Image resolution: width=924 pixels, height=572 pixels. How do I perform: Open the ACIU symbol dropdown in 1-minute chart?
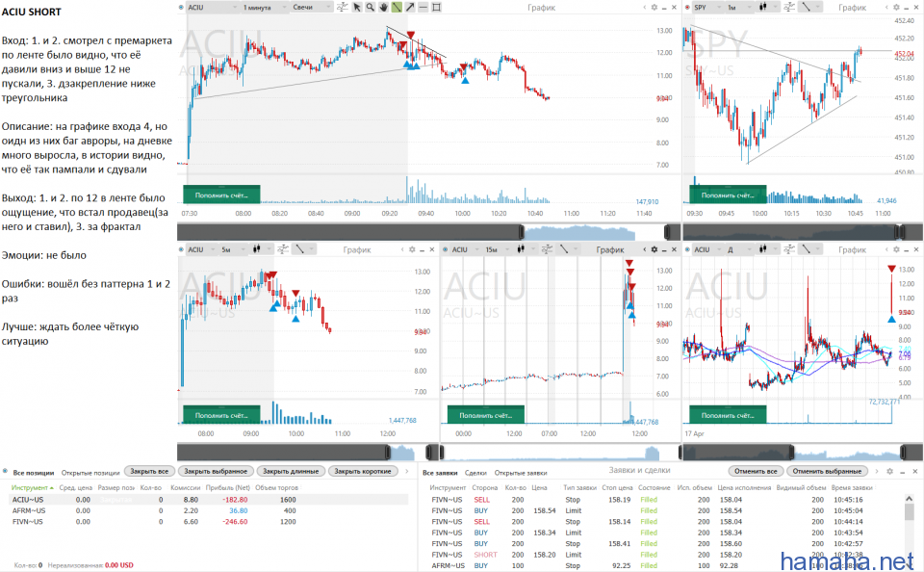(x=212, y=7)
